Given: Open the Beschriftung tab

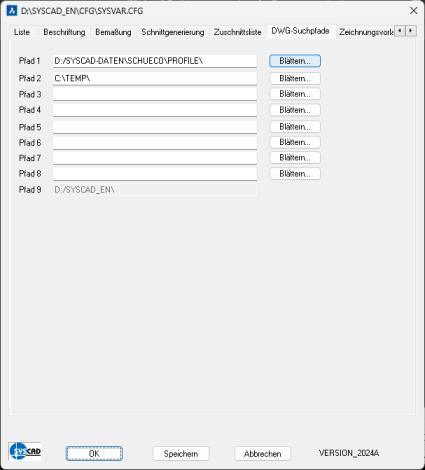Looking at the screenshot, I should 64,32.
